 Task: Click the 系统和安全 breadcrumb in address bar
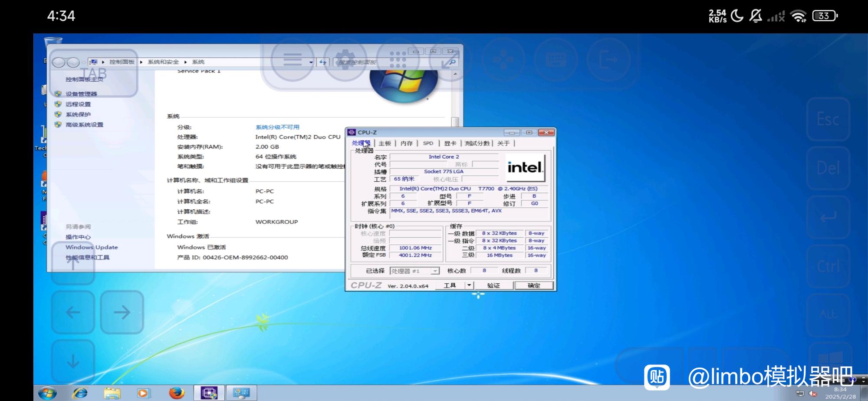click(x=163, y=62)
